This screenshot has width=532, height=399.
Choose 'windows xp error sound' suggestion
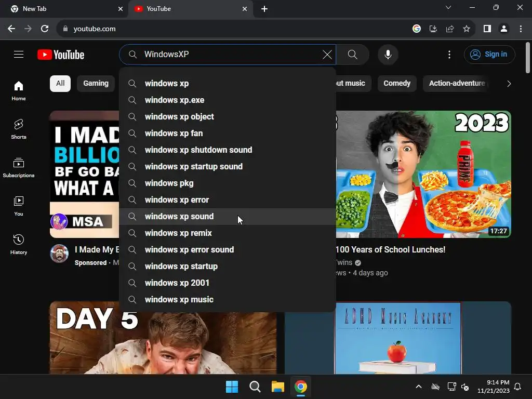[228, 250]
